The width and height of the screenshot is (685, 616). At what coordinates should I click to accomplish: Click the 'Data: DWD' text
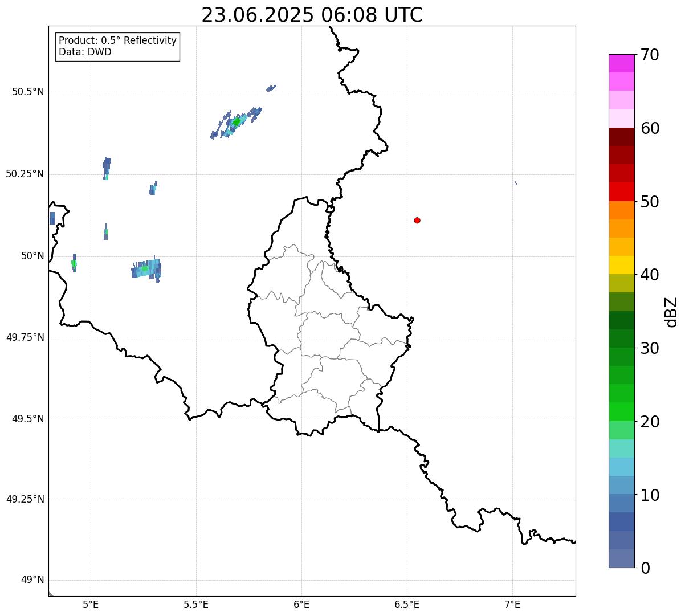tap(85, 52)
